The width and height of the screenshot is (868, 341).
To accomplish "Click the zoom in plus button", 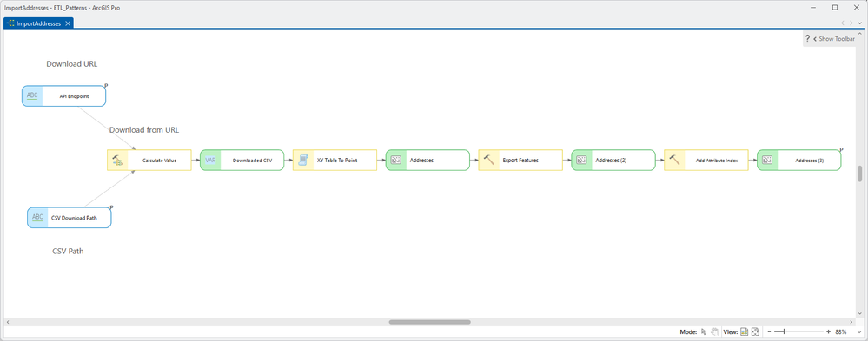I will (x=828, y=331).
